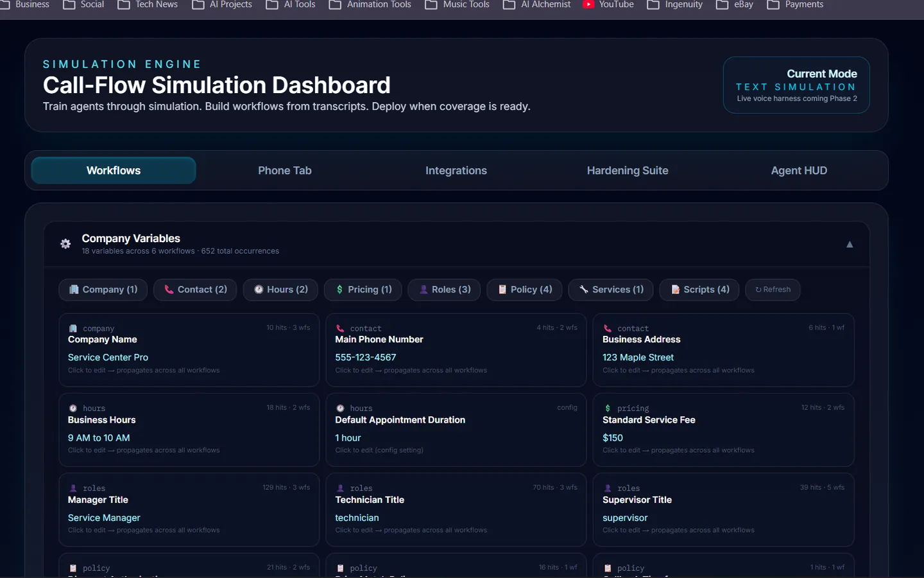Go to Hardening Suite tab

point(628,170)
